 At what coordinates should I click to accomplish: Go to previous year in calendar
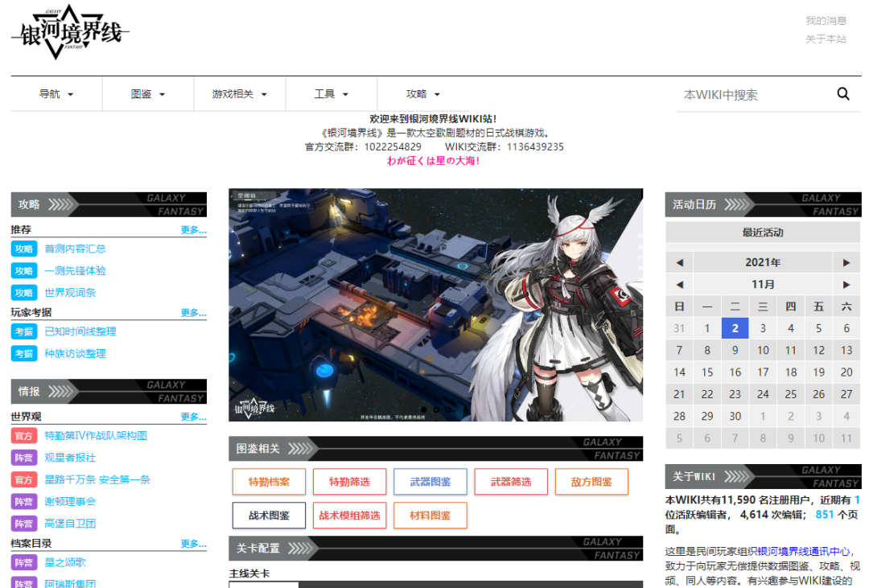tap(679, 263)
